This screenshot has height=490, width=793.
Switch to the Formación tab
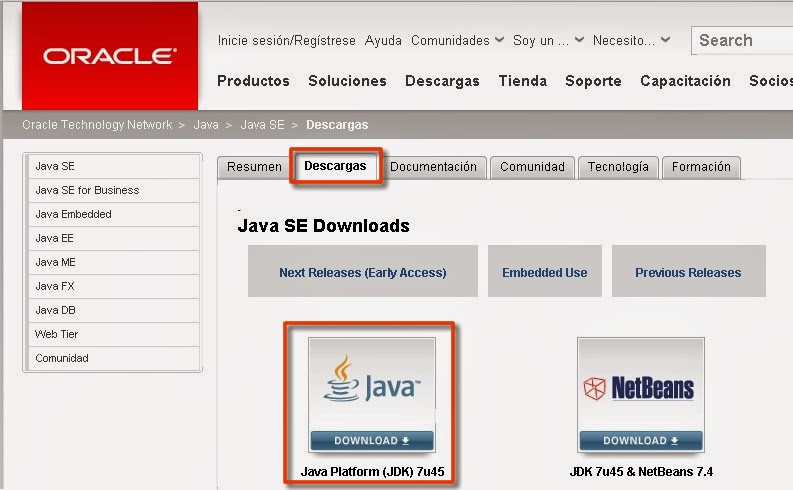[x=701, y=167]
